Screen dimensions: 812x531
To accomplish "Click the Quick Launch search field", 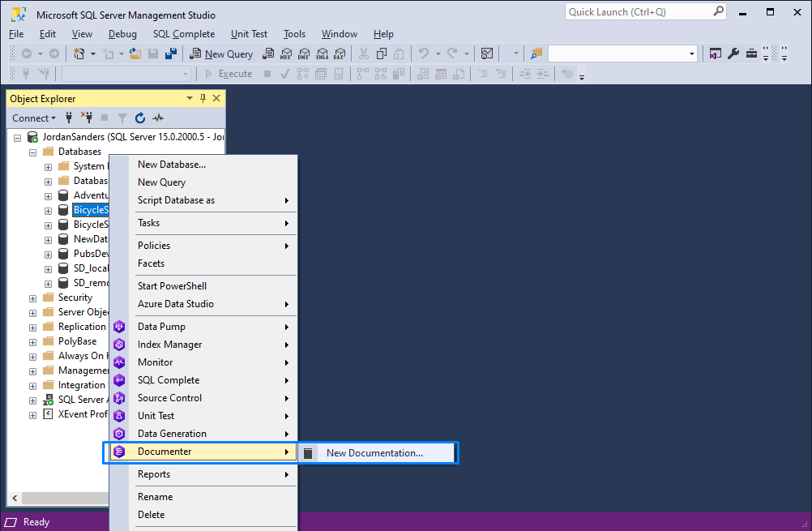I will pyautogui.click(x=645, y=12).
